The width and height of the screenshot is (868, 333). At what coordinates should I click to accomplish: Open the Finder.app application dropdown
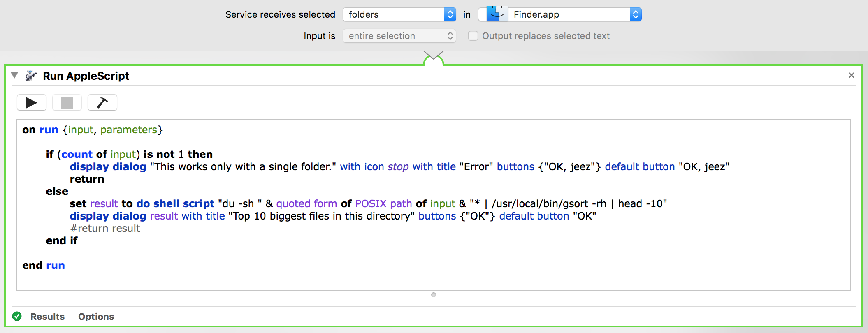click(560, 14)
